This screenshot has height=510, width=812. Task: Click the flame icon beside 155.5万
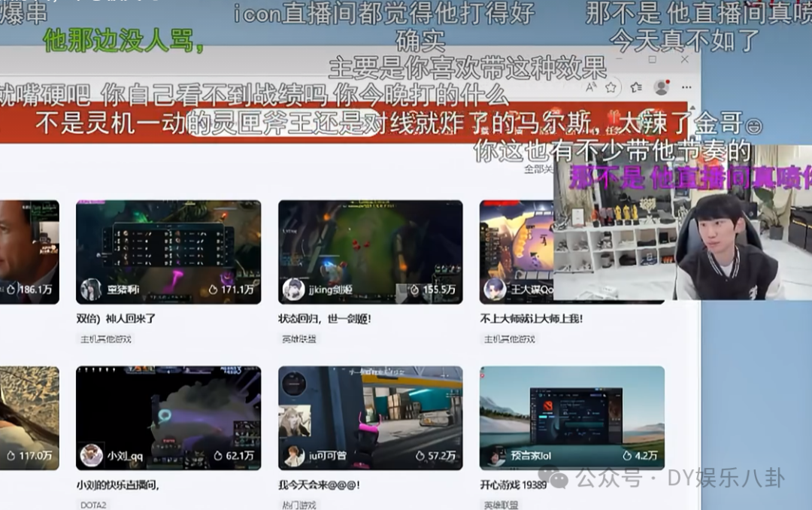[414, 290]
